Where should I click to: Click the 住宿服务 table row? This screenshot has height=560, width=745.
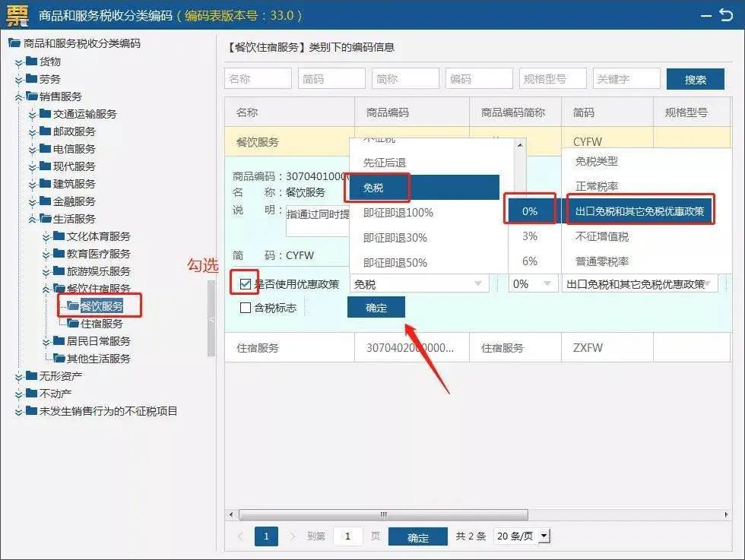tap(477, 348)
